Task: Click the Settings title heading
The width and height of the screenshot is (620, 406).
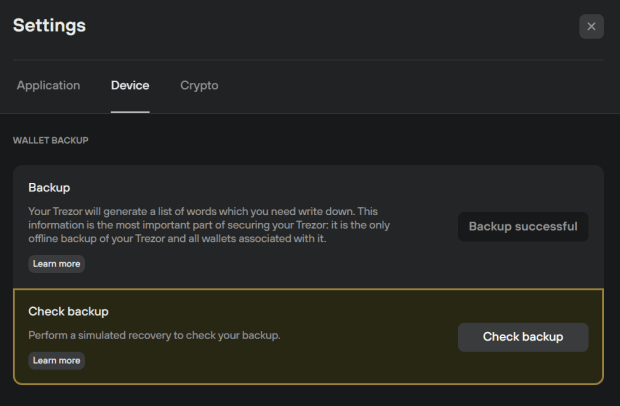Action: (x=49, y=26)
